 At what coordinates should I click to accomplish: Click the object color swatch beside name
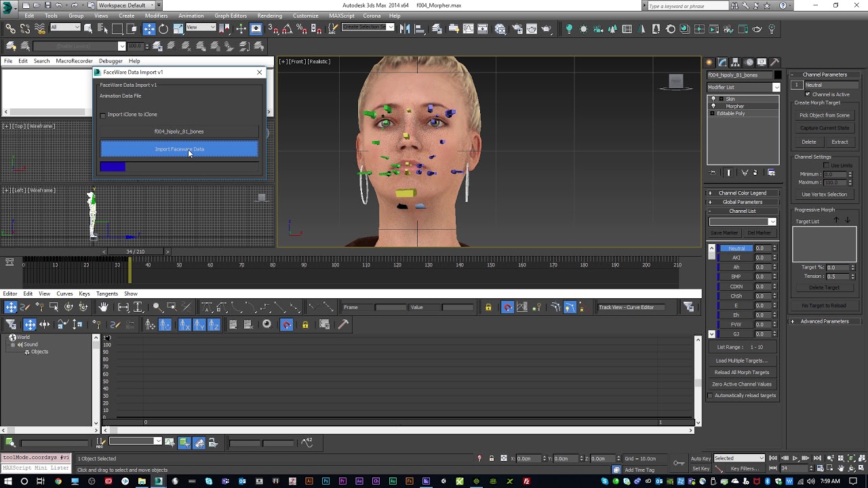[778, 75]
